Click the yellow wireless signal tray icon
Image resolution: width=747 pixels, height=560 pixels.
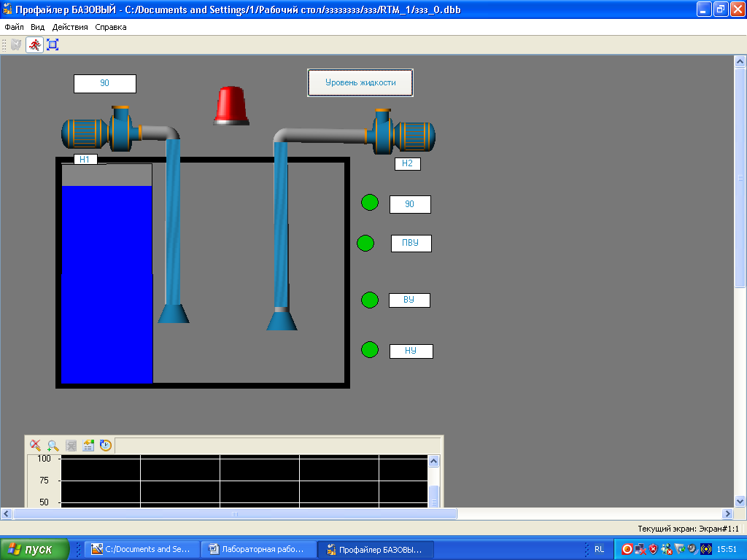point(705,549)
